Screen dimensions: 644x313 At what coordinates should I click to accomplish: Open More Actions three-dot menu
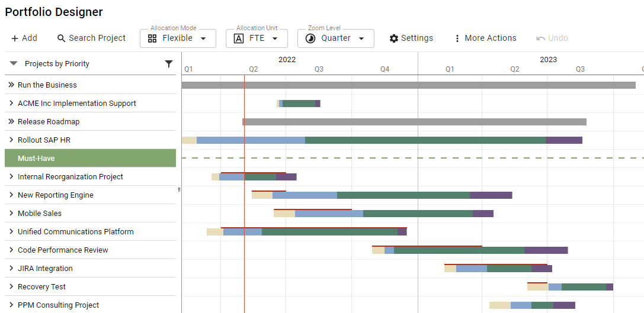pos(457,38)
